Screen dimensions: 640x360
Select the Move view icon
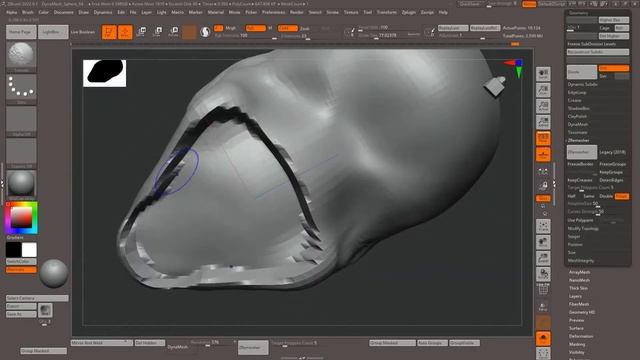[543, 242]
